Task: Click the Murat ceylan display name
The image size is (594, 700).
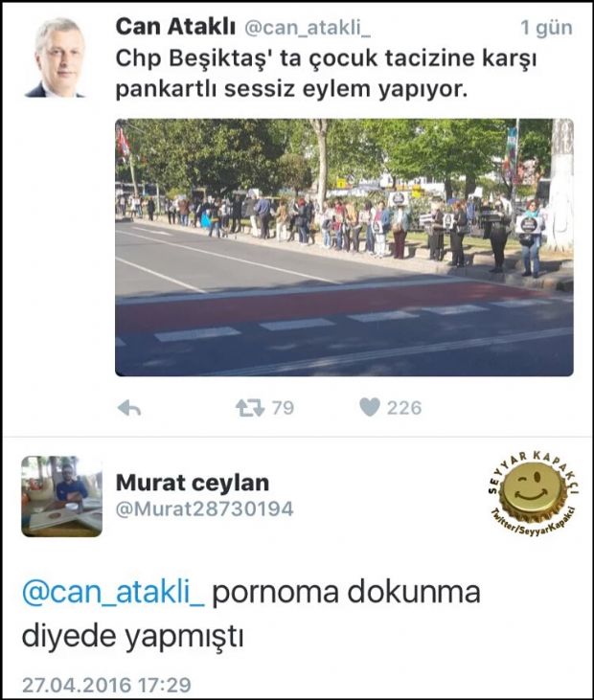Action: [x=193, y=483]
